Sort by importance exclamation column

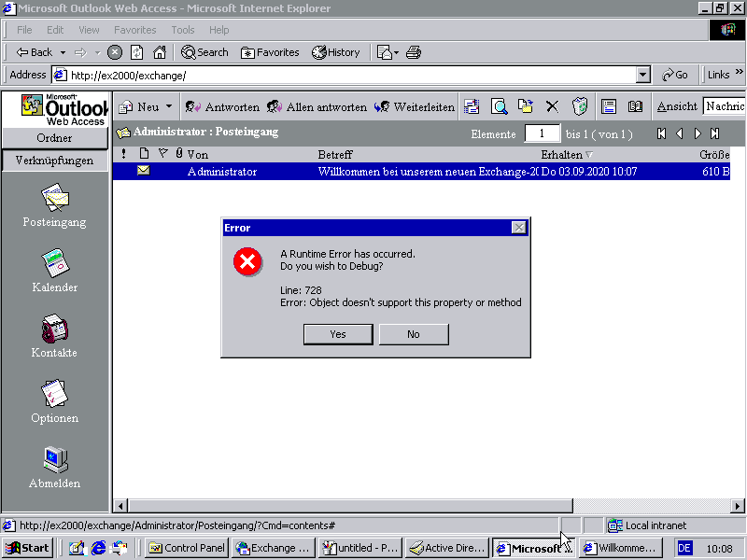click(124, 154)
